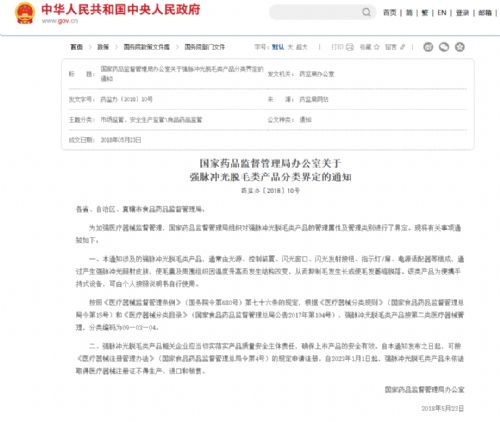The height and width of the screenshot is (422, 500).
Task: Click the star icon beside 收藏
Action: [x=377, y=47]
